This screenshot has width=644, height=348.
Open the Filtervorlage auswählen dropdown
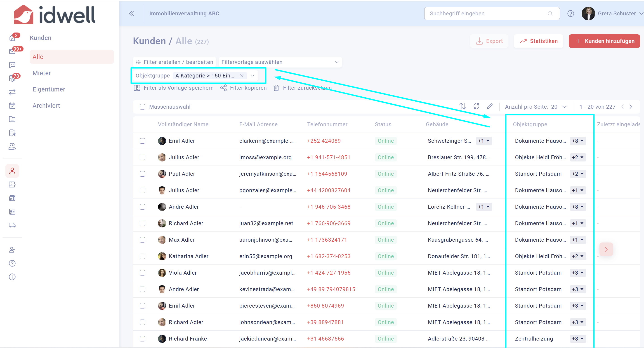click(280, 62)
